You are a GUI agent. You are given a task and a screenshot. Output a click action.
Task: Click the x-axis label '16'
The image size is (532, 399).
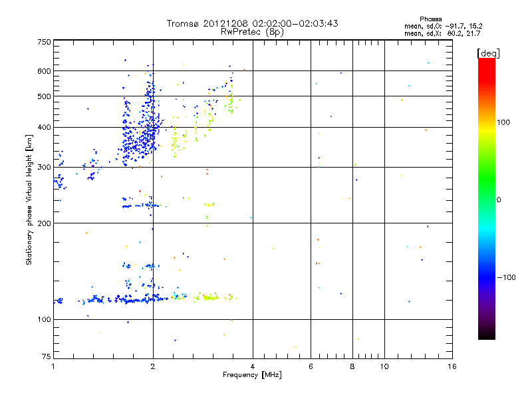[x=452, y=366]
